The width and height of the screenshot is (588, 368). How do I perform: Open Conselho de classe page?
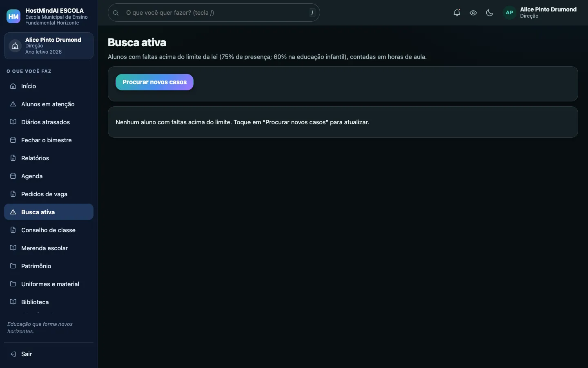(x=49, y=230)
